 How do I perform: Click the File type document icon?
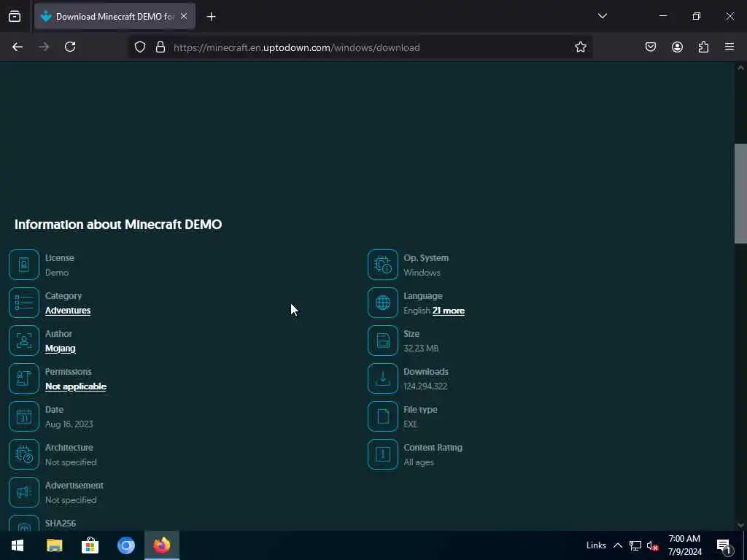pyautogui.click(x=382, y=416)
